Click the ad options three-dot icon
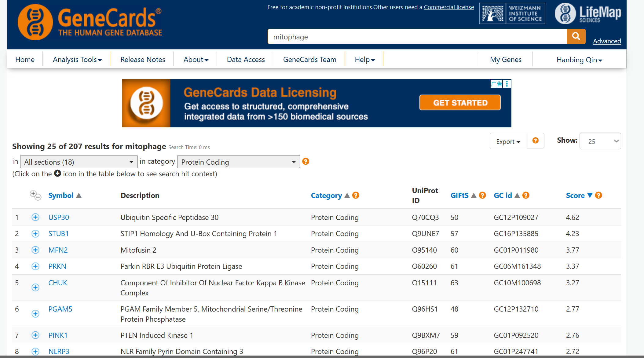This screenshot has width=644, height=358. point(507,84)
